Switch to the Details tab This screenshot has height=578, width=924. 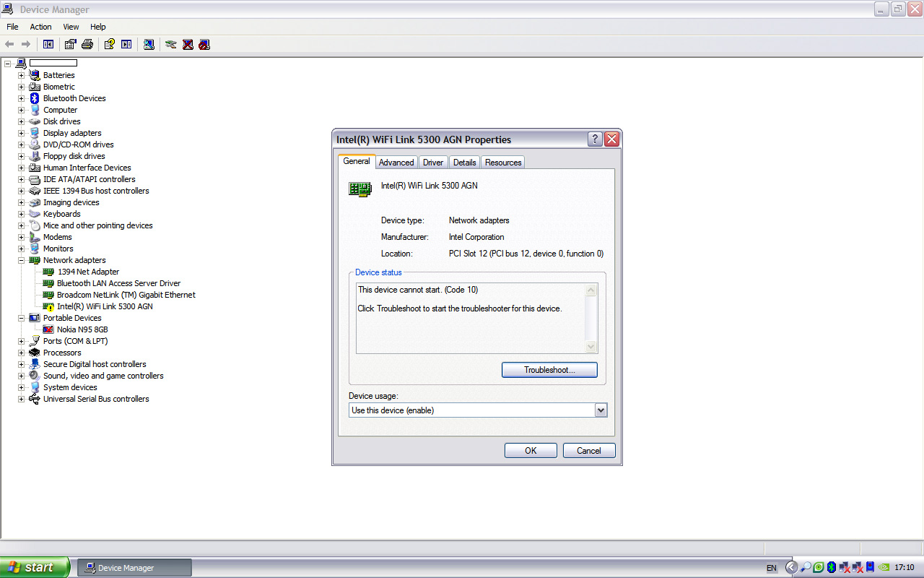(465, 163)
